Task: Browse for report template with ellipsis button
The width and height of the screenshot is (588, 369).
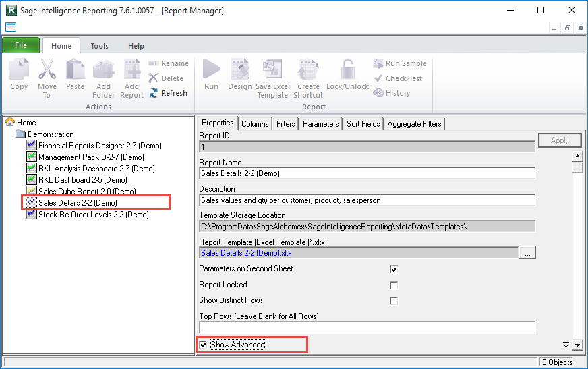Action: (x=527, y=253)
